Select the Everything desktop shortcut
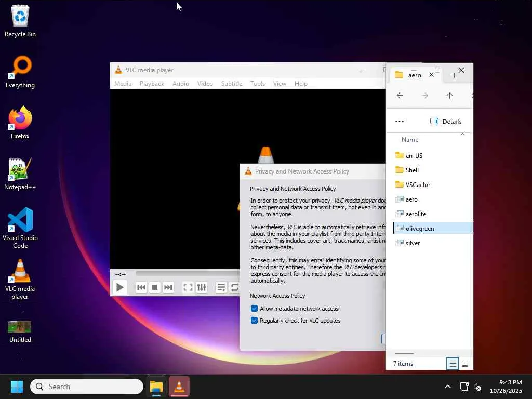Screen dimensions: 532x399 click(20, 72)
